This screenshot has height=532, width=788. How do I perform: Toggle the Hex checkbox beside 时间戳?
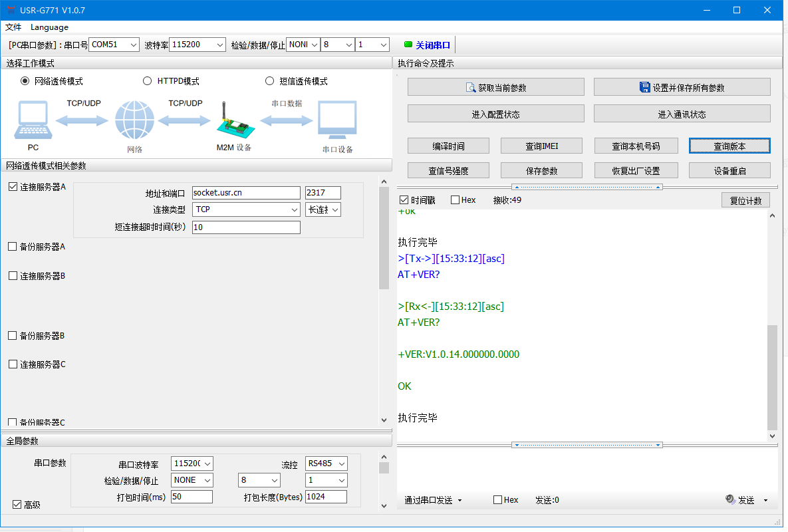pos(456,200)
